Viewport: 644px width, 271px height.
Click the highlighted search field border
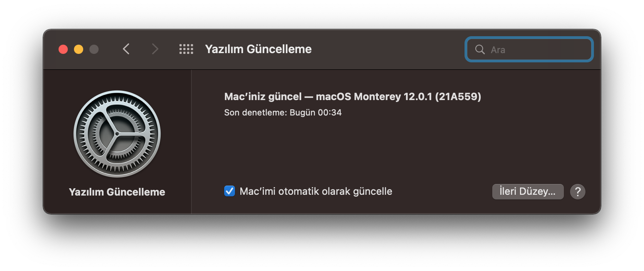click(x=529, y=38)
